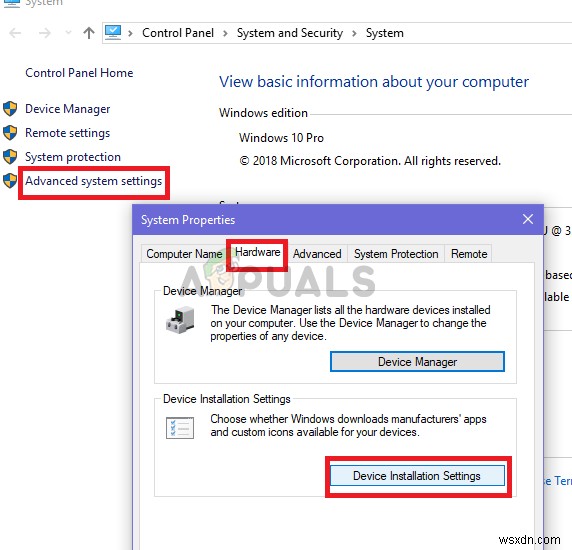Viewport: 572px width, 550px height.
Task: Click Microsoft copyright notice text
Action: point(370,161)
